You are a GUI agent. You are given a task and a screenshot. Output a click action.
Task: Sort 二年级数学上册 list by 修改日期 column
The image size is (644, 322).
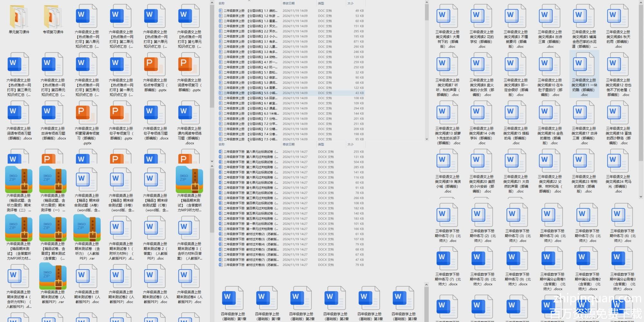pyautogui.click(x=289, y=4)
